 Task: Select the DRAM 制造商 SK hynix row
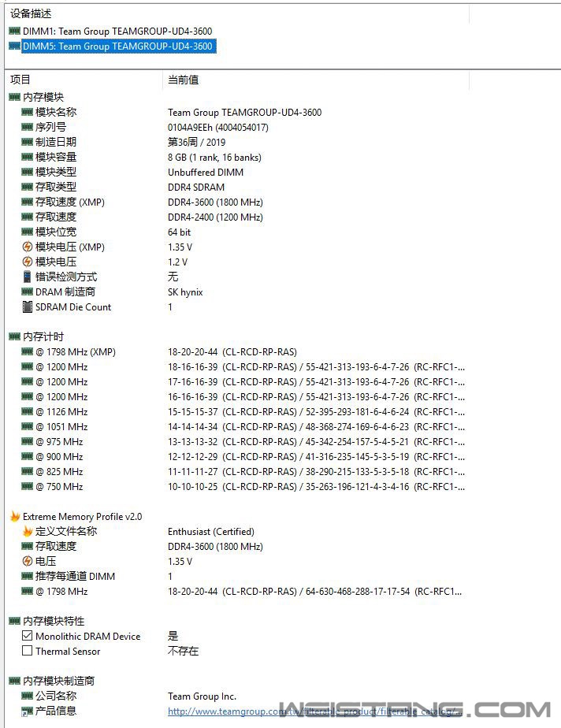[x=65, y=292]
